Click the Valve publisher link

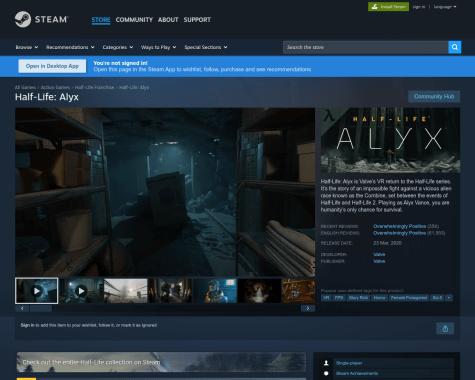379,261
